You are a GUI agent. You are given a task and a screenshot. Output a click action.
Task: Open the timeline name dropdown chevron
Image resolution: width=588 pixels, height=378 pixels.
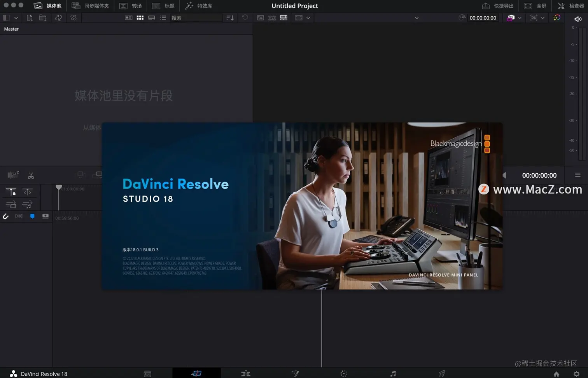pos(416,18)
